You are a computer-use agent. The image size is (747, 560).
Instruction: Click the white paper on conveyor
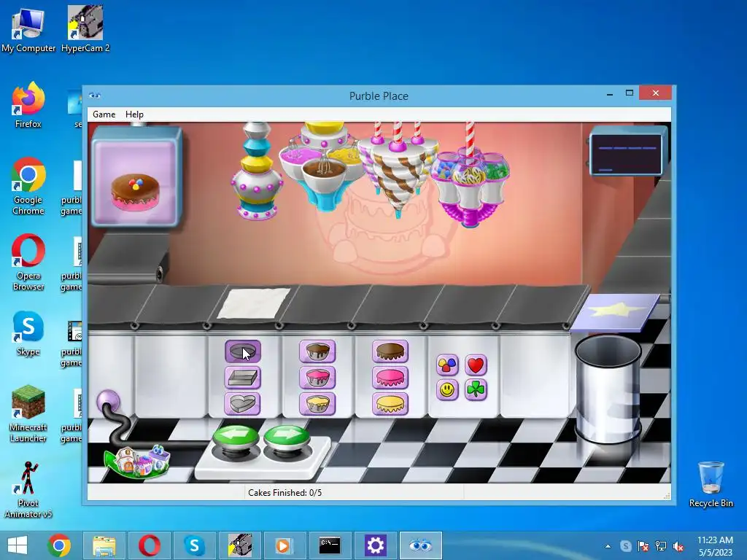coord(254,303)
